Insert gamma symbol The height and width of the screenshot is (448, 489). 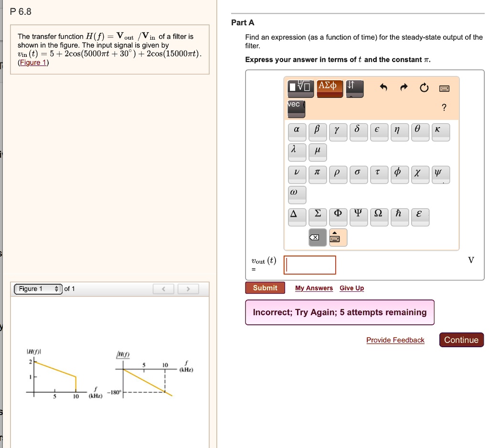(338, 132)
